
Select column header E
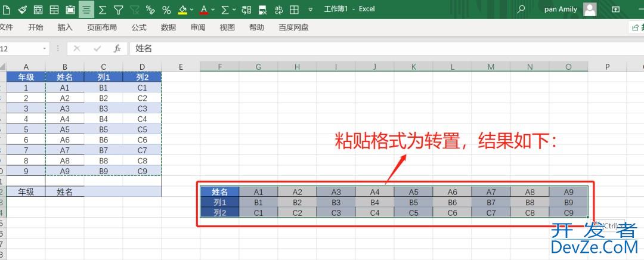pos(181,67)
